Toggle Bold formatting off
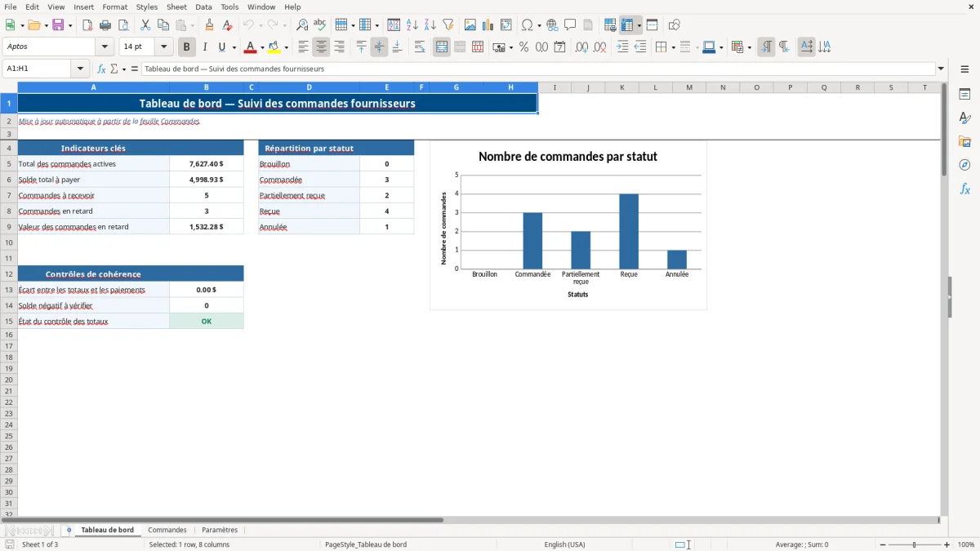 pos(186,47)
